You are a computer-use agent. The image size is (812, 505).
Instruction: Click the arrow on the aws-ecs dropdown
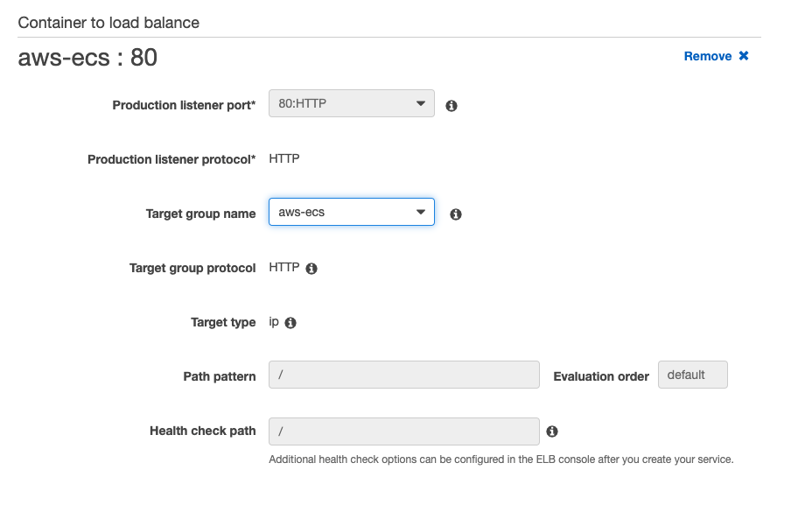point(421,212)
